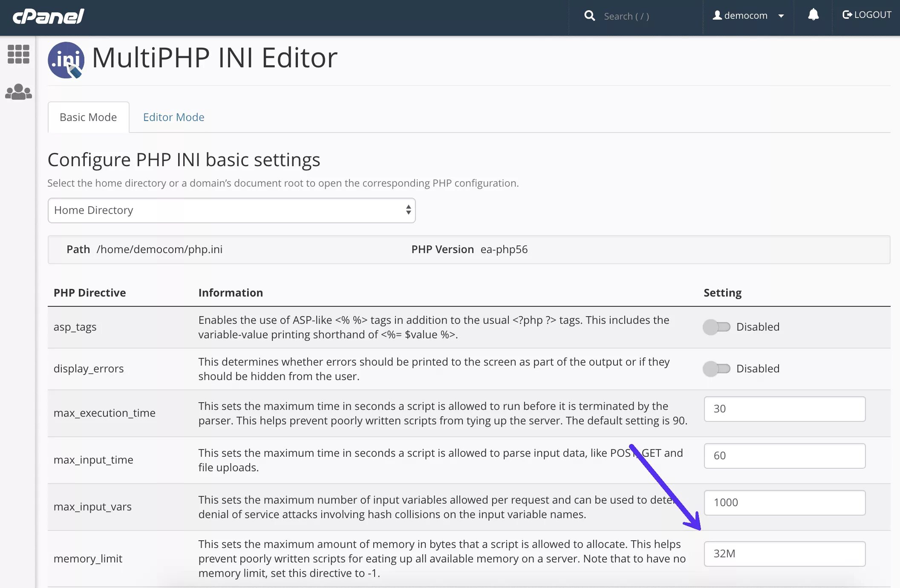Switch to the Editor Mode tab
Screen dimensions: 900x588
pyautogui.click(x=174, y=117)
